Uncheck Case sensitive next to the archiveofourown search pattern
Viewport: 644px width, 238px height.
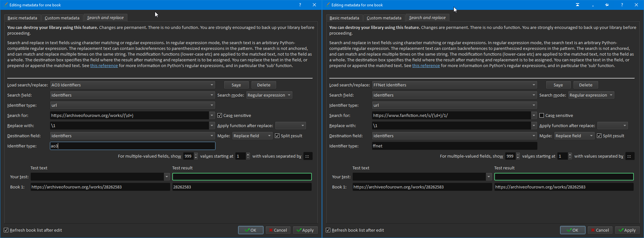tap(220, 115)
